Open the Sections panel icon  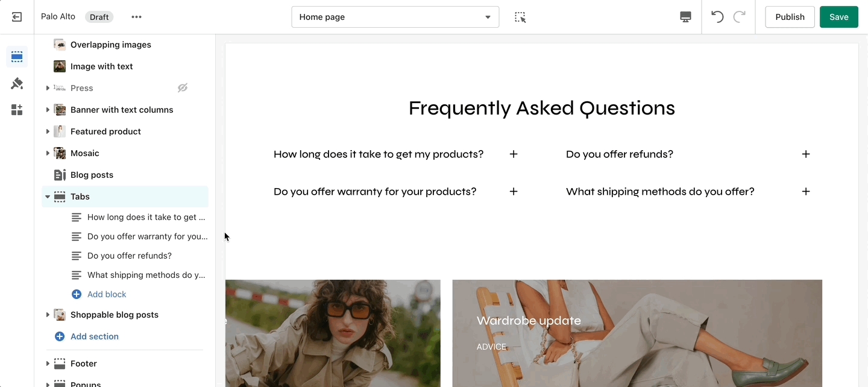point(17,57)
